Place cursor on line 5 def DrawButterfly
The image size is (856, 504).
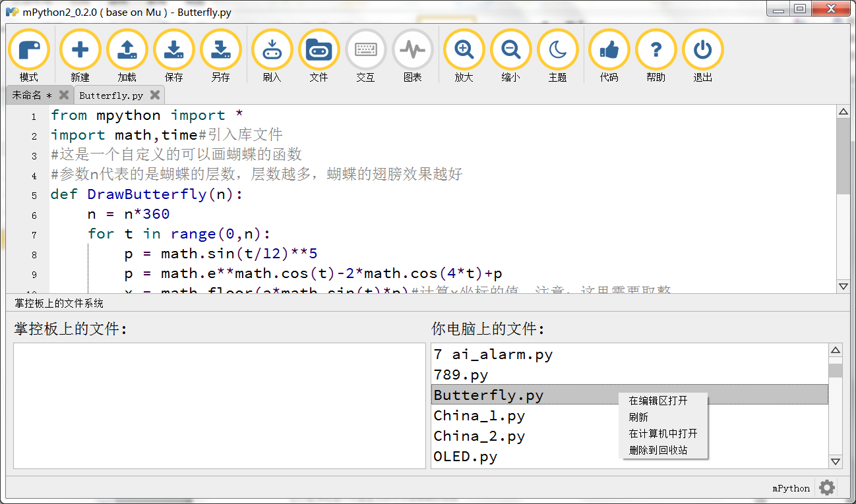[x=147, y=194]
